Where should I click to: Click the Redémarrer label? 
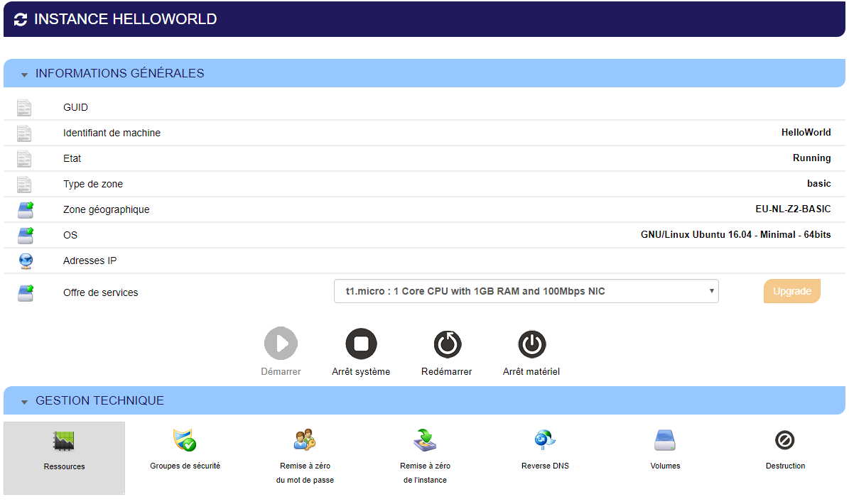coord(447,371)
